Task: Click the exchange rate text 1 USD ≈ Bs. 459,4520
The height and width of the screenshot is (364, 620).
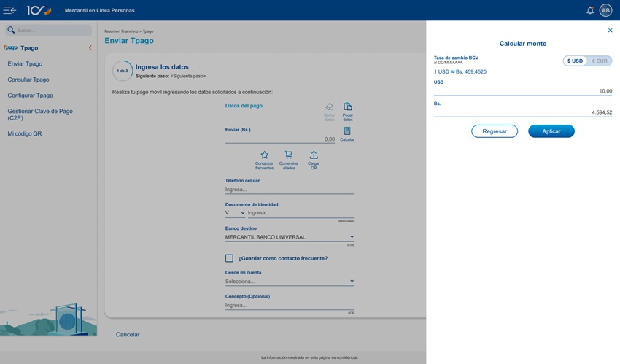Action: (460, 71)
